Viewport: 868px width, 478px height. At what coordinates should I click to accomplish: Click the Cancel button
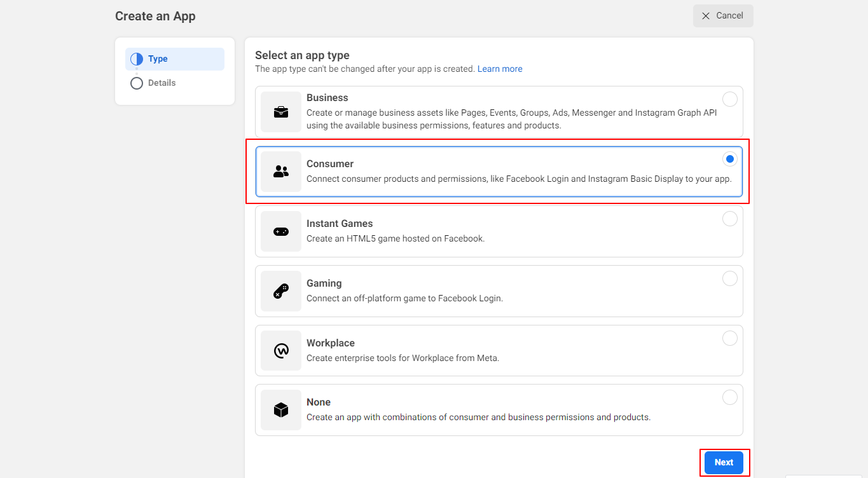coord(723,16)
